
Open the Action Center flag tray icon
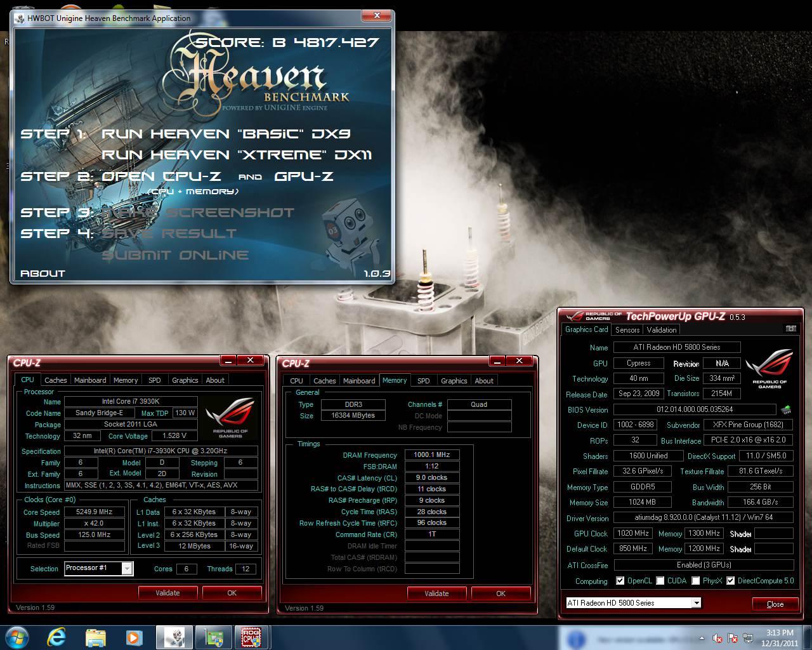pos(733,638)
